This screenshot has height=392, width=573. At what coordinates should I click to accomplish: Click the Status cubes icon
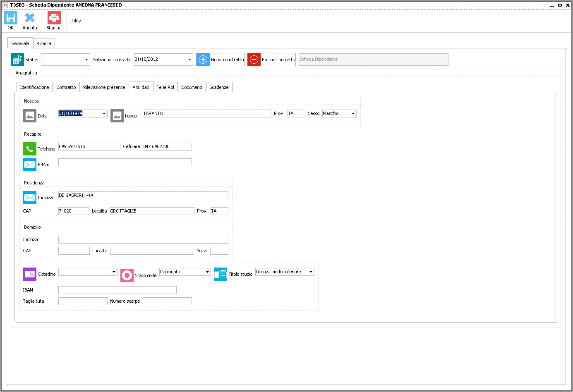tap(17, 60)
